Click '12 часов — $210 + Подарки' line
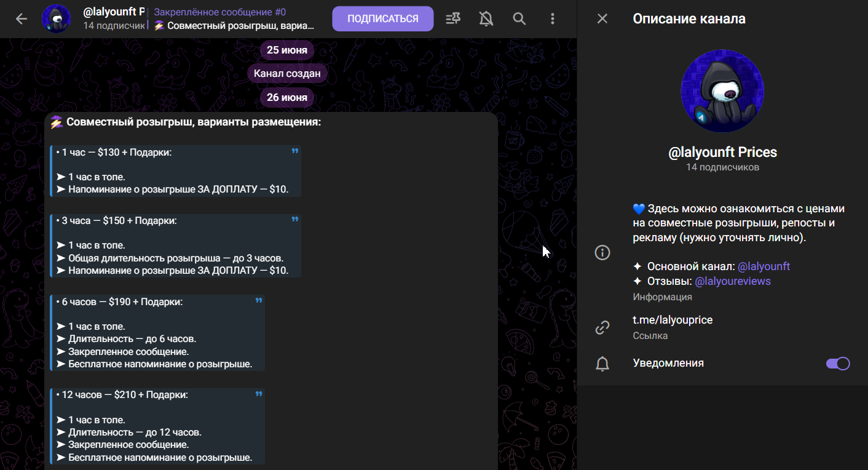Screen dimensions: 868x470 pyautogui.click(x=122, y=395)
